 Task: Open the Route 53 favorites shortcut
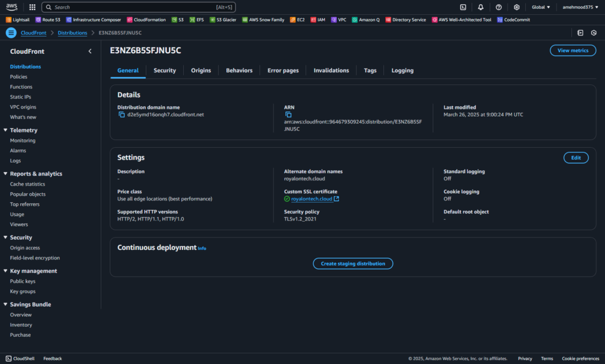tap(48, 19)
